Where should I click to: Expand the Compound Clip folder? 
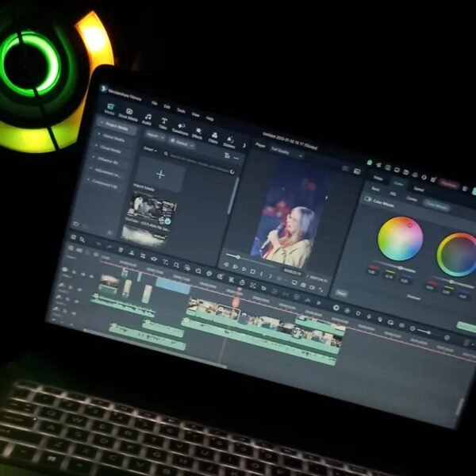[x=88, y=180]
